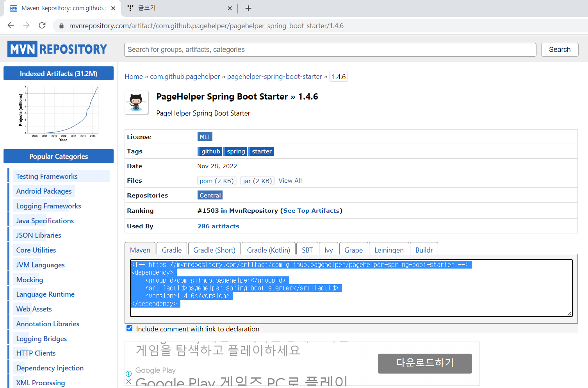588x388 pixels.
Task: Click the Search button
Action: 559,50
